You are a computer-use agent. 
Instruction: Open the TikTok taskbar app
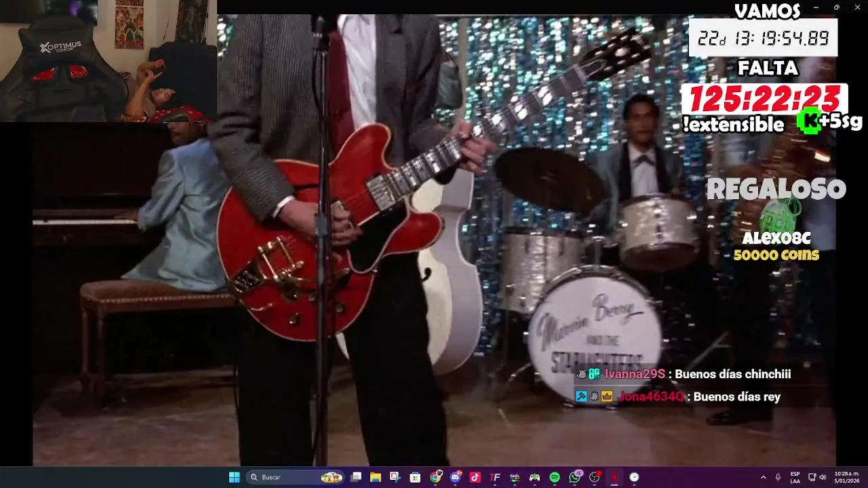(x=475, y=477)
